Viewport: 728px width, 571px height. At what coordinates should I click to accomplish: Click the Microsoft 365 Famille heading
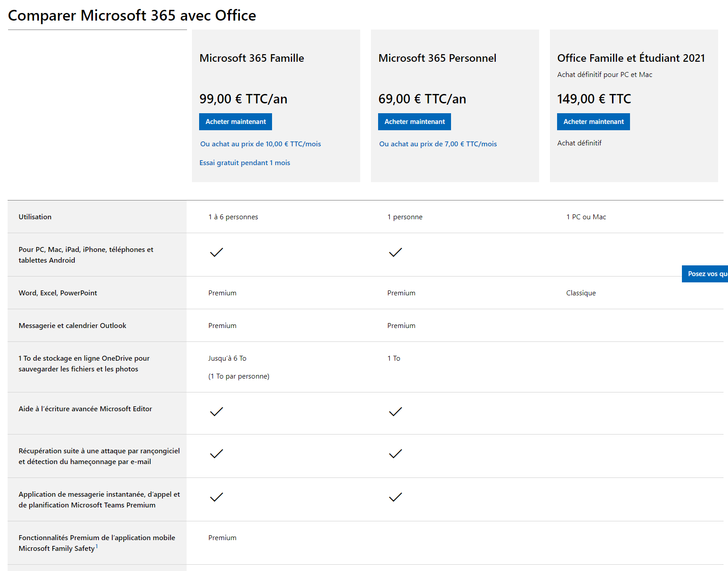(251, 58)
